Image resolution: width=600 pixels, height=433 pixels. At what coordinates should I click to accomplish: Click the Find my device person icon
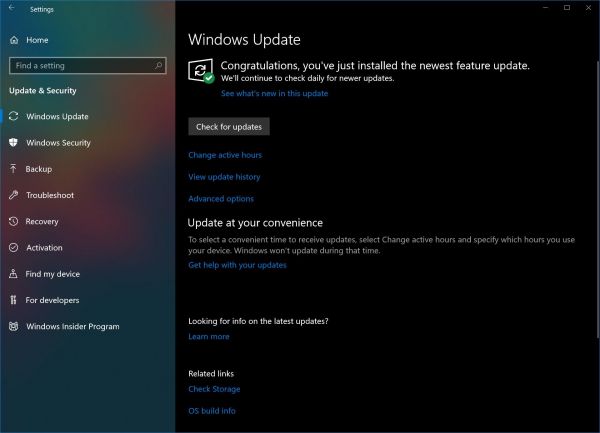[13, 274]
